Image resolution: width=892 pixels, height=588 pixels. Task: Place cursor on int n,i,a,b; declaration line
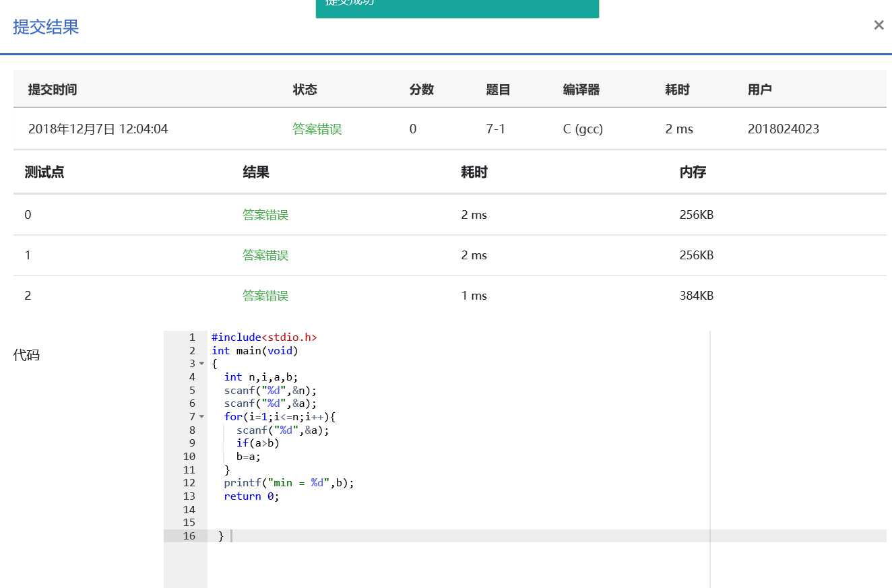point(261,377)
